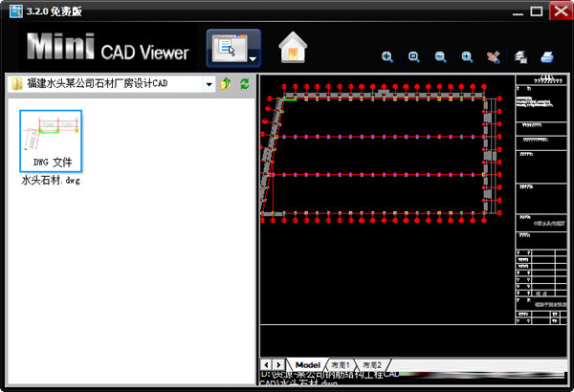Switch to the 布局2 layout tab
Viewport: 574px width, 392px height.
point(372,365)
